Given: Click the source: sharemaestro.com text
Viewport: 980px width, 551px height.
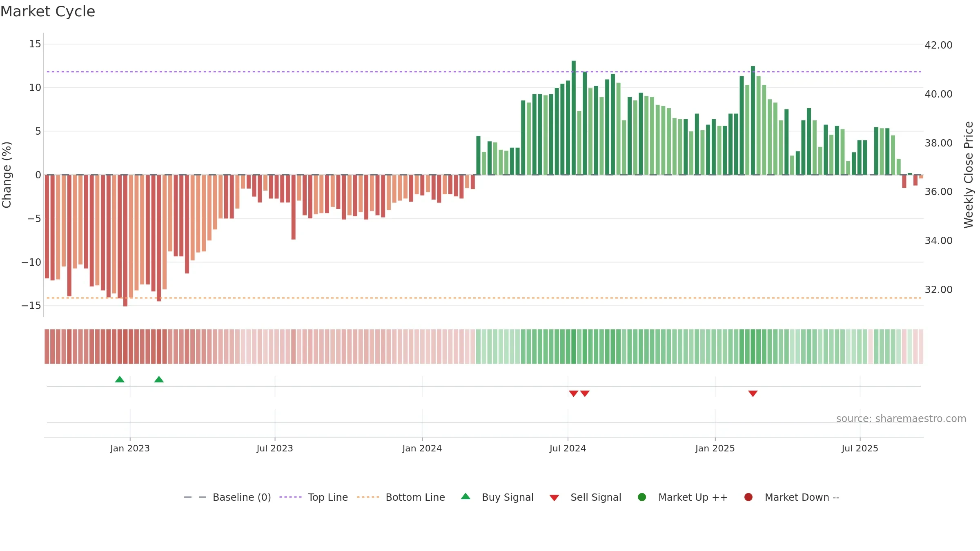Looking at the screenshot, I should point(901,418).
